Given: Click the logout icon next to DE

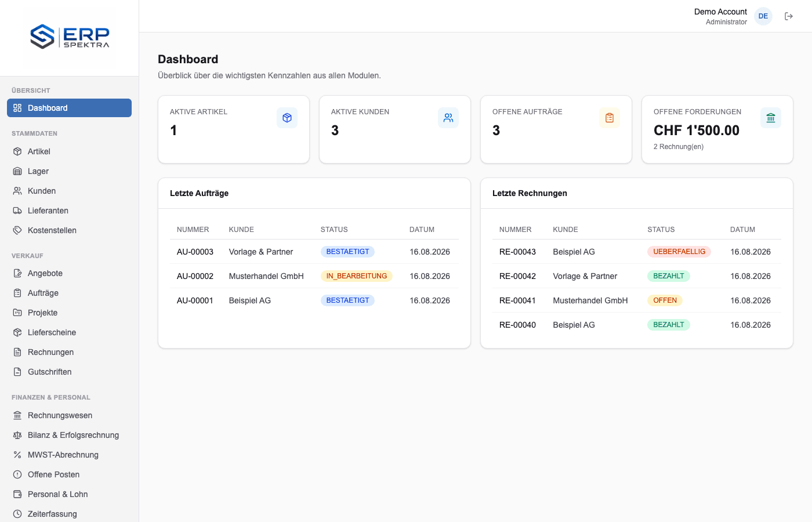Looking at the screenshot, I should click(789, 16).
